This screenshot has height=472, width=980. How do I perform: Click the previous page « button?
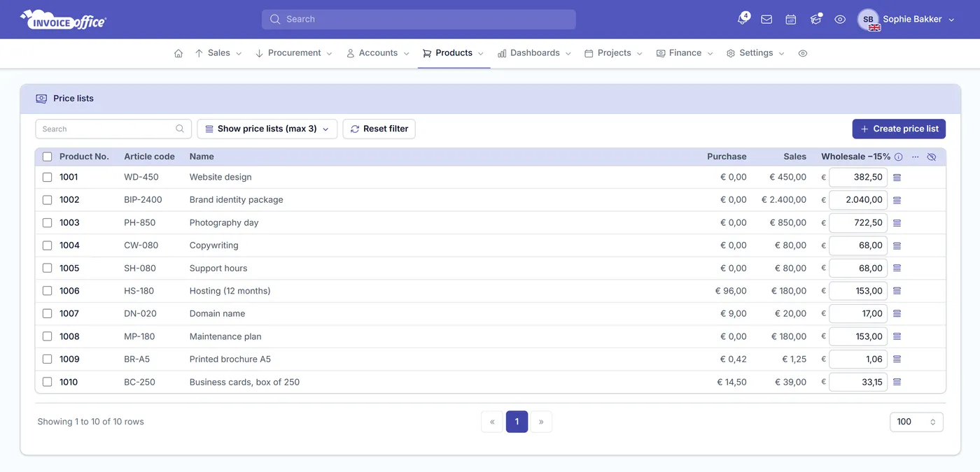click(492, 422)
